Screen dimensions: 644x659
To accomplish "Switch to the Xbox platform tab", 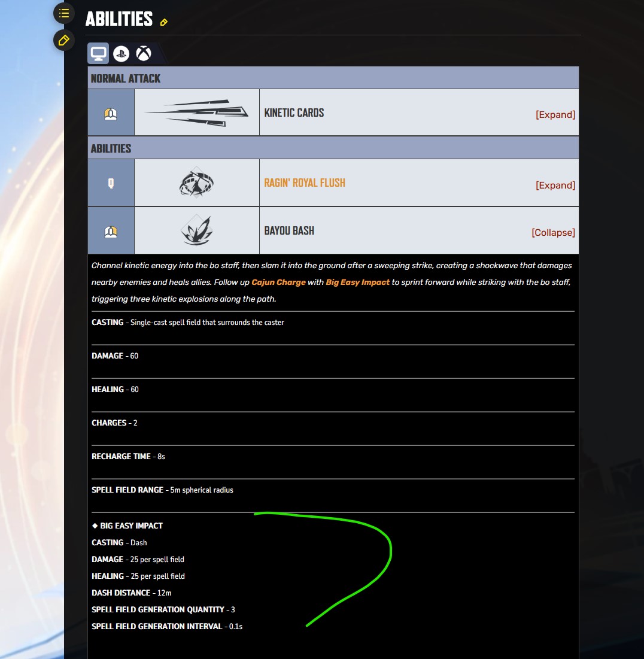I will click(144, 54).
